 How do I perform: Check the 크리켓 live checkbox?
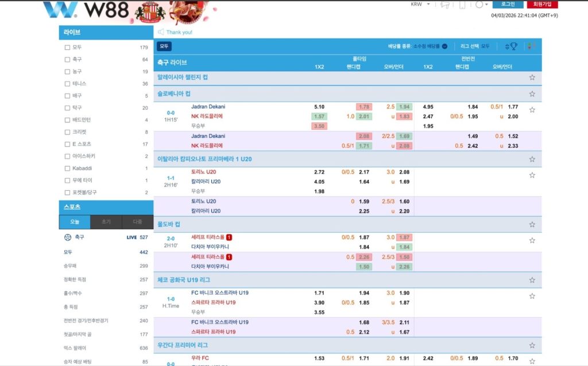click(x=68, y=132)
